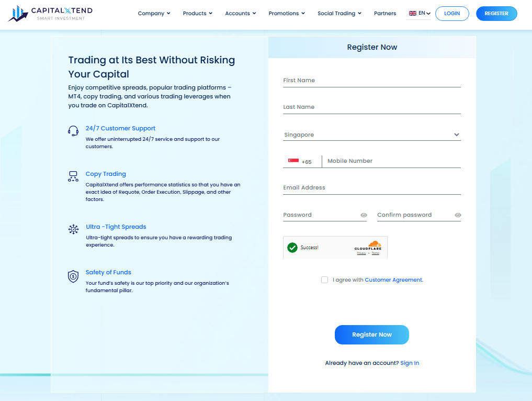Expand the Accounts menu
This screenshot has height=401, width=532.
point(241,13)
